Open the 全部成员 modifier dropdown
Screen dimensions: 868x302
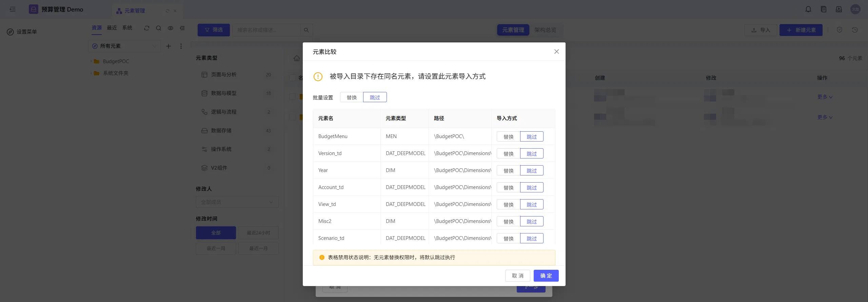[237, 202]
